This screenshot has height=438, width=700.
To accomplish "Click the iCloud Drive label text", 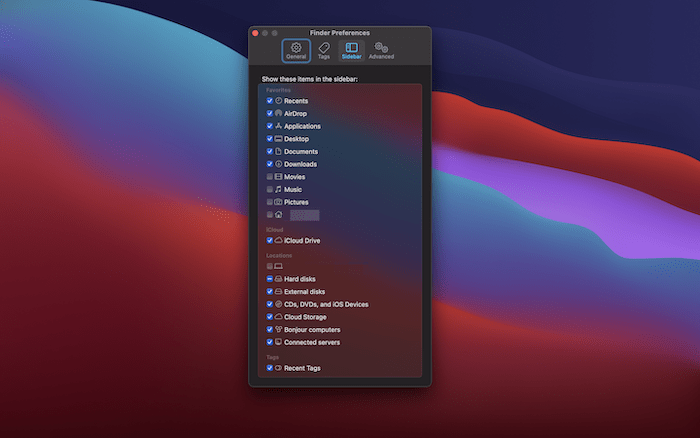I will coord(302,240).
